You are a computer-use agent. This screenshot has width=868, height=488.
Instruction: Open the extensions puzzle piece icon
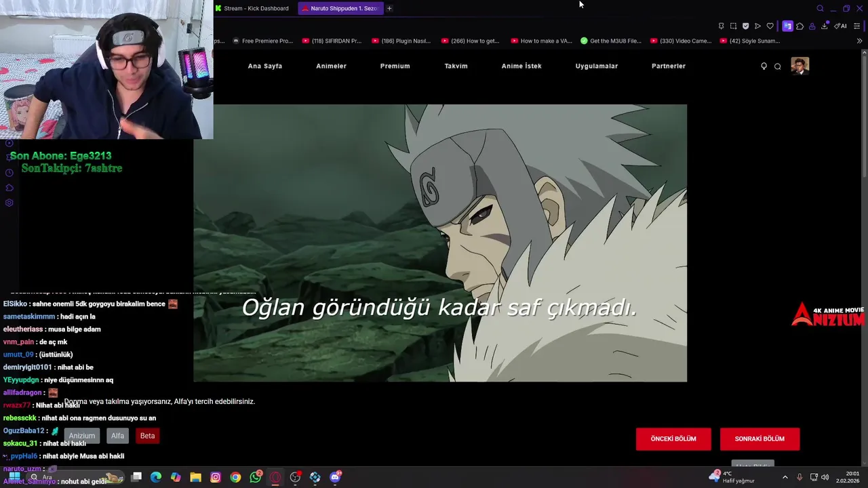(x=800, y=26)
